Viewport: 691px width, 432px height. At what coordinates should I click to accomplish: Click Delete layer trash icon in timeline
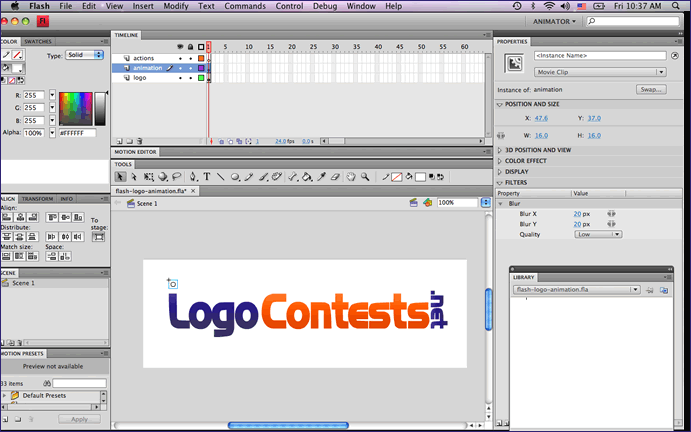click(x=139, y=142)
